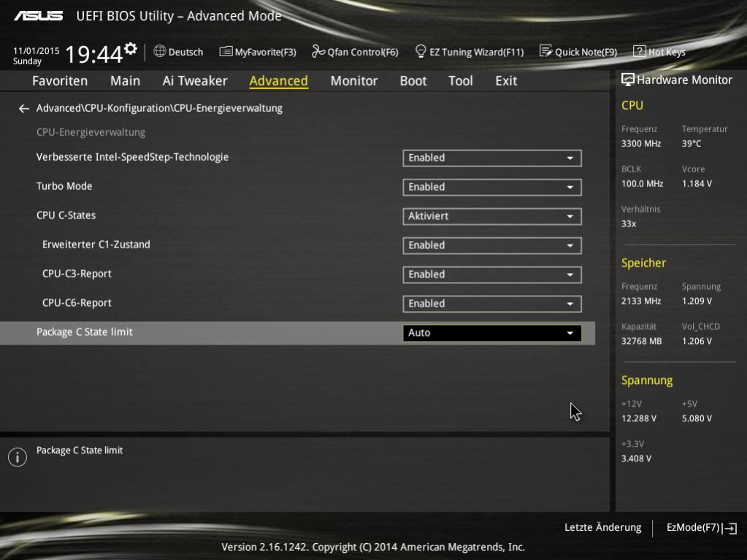
Task: Open the Verbesserte Intel-SpeedStep-Technologie dropdown
Action: 491,158
